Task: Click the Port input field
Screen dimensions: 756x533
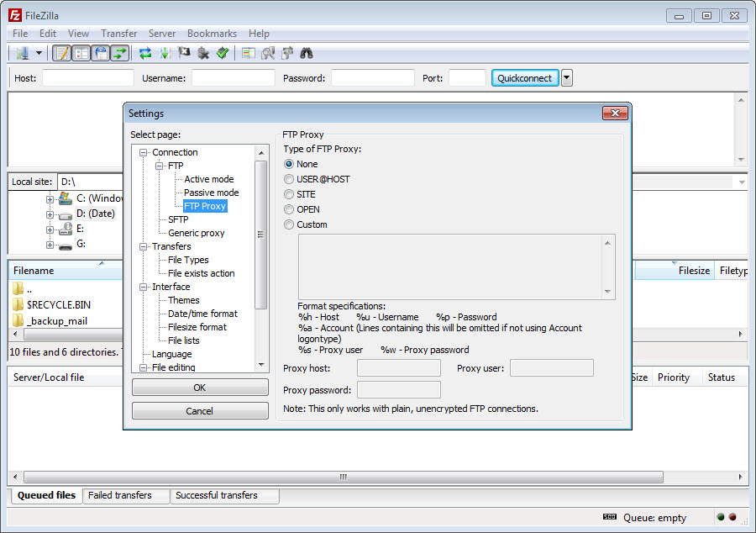Action: point(467,78)
